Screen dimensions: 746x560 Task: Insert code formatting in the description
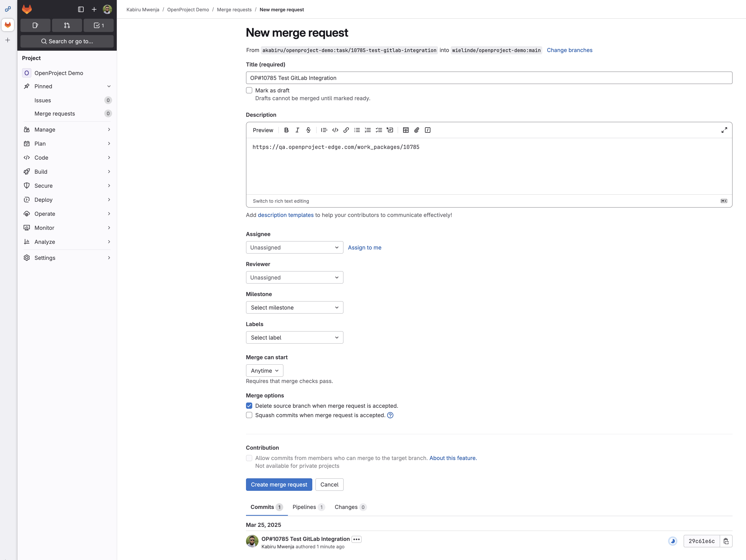(x=335, y=130)
